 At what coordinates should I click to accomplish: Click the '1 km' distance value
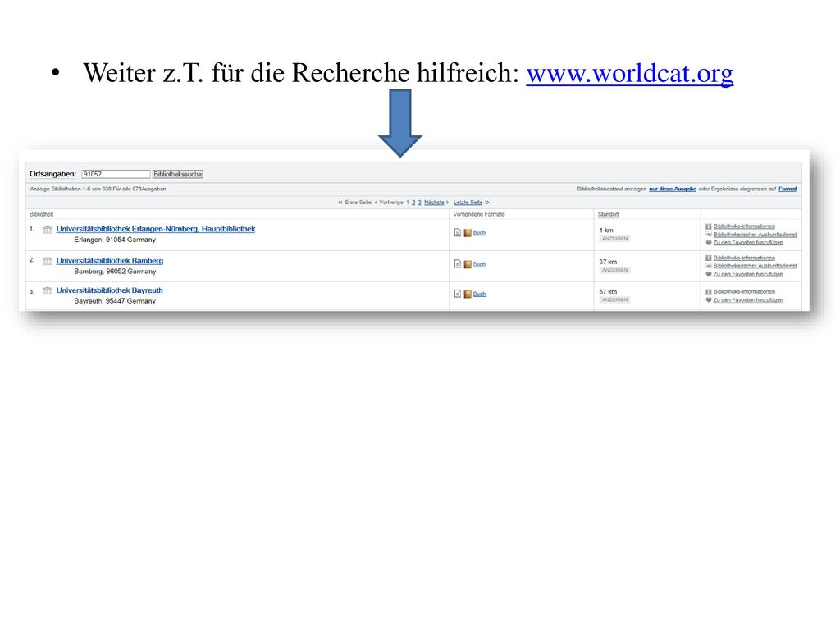(x=606, y=231)
